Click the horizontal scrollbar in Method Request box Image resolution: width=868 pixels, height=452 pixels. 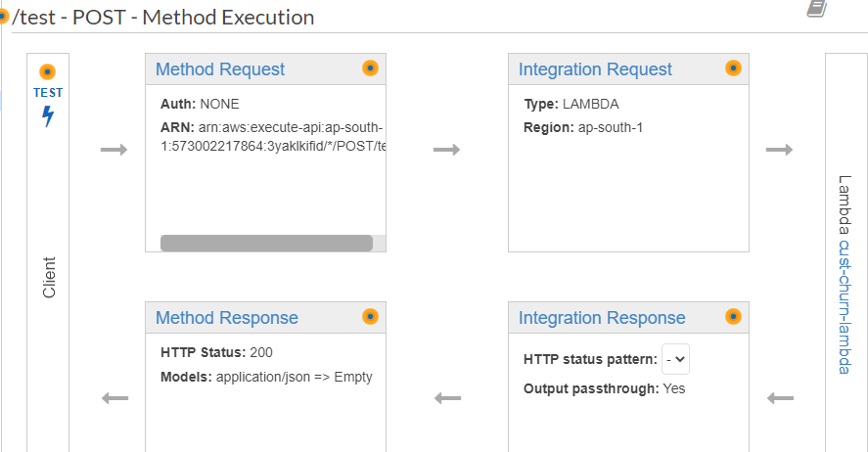coord(266,243)
